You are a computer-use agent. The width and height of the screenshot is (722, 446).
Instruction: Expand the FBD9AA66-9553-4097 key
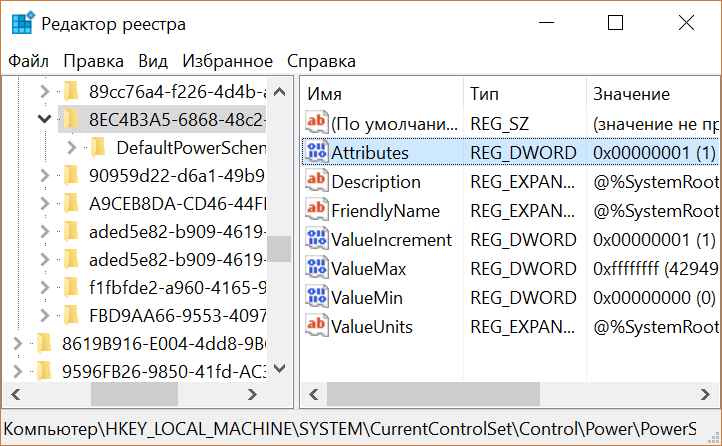click(x=45, y=316)
